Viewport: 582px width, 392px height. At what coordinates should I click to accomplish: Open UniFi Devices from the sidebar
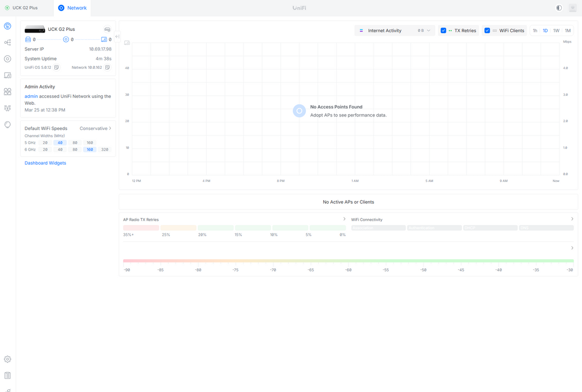[x=7, y=59]
